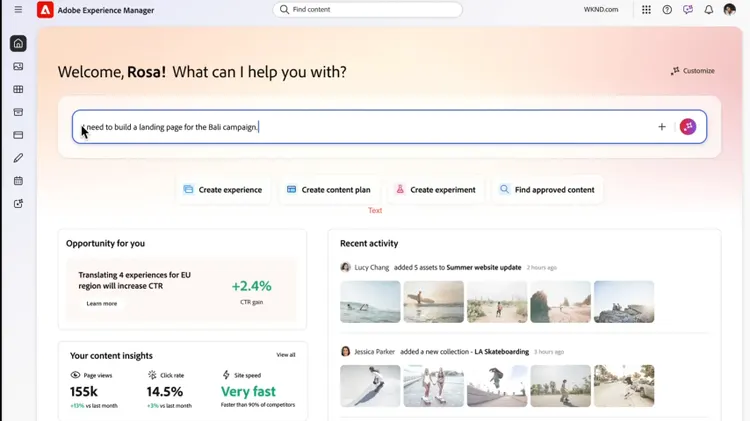The image size is (750, 421).
Task: Open the surfer carrying board thumbnail
Action: click(x=433, y=302)
